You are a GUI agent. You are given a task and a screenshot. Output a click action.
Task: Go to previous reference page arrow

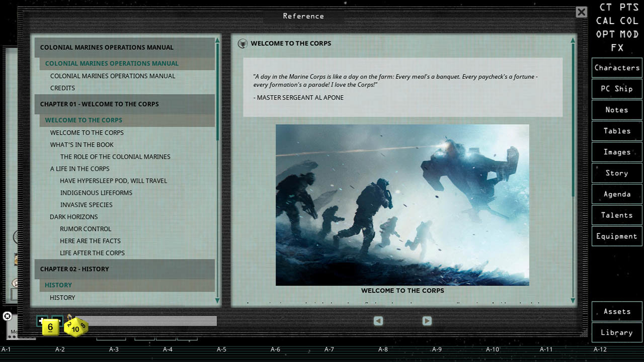tap(378, 321)
